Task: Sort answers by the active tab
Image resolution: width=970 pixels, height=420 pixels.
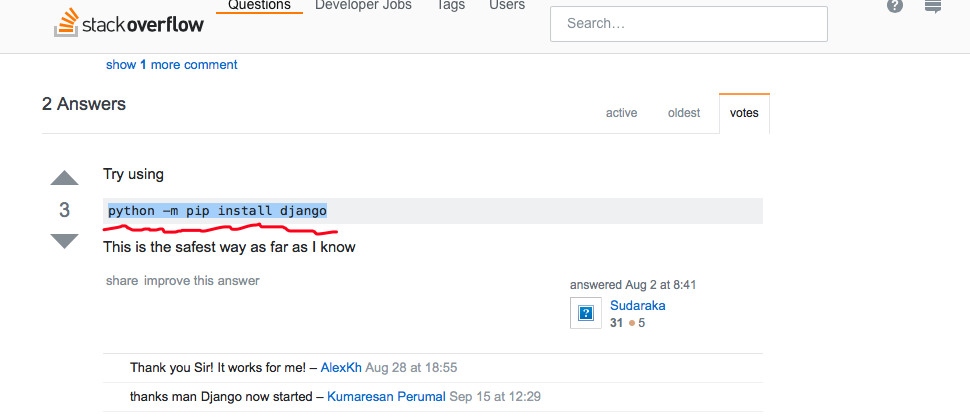Action: (621, 113)
